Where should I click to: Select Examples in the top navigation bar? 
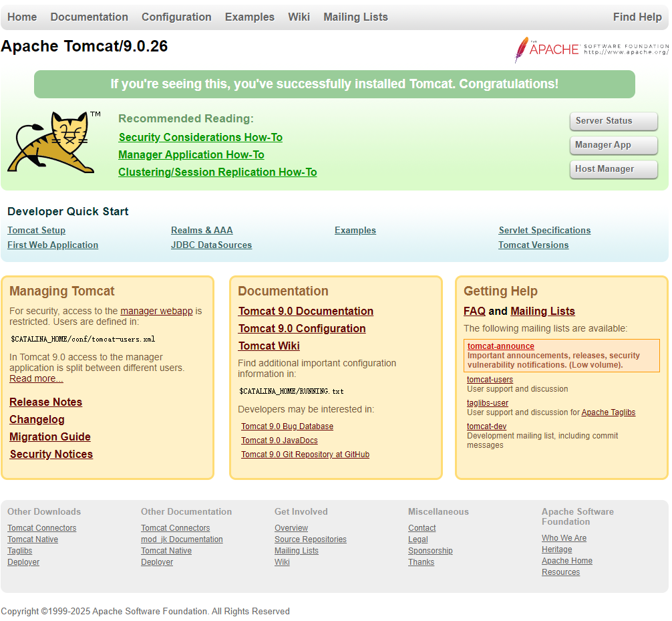[249, 17]
